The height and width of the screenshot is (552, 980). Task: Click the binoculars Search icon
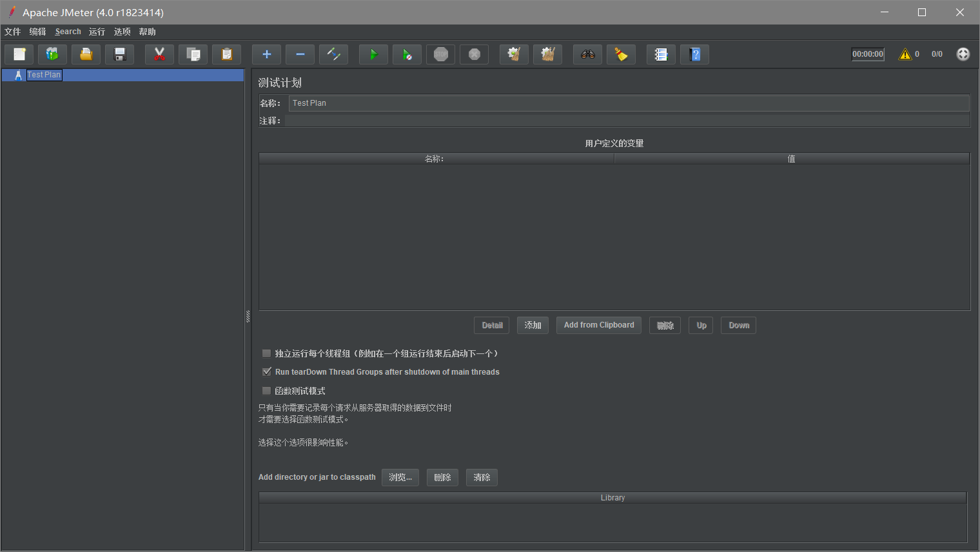pyautogui.click(x=587, y=55)
